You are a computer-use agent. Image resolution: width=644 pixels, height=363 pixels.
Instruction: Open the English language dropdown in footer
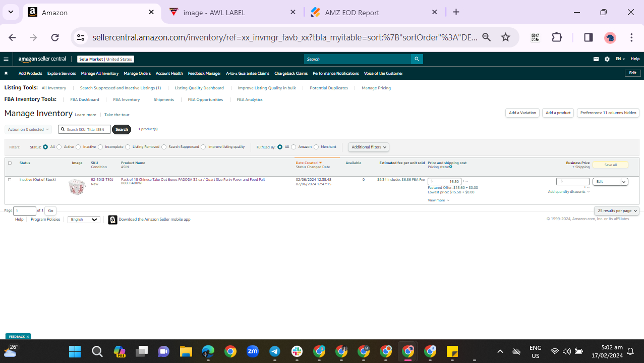(84, 220)
